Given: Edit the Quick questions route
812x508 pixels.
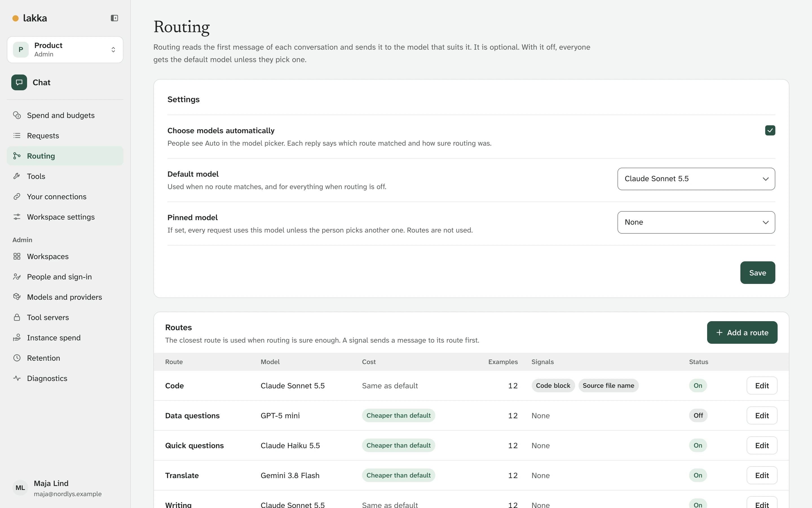Looking at the screenshot, I should tap(762, 446).
